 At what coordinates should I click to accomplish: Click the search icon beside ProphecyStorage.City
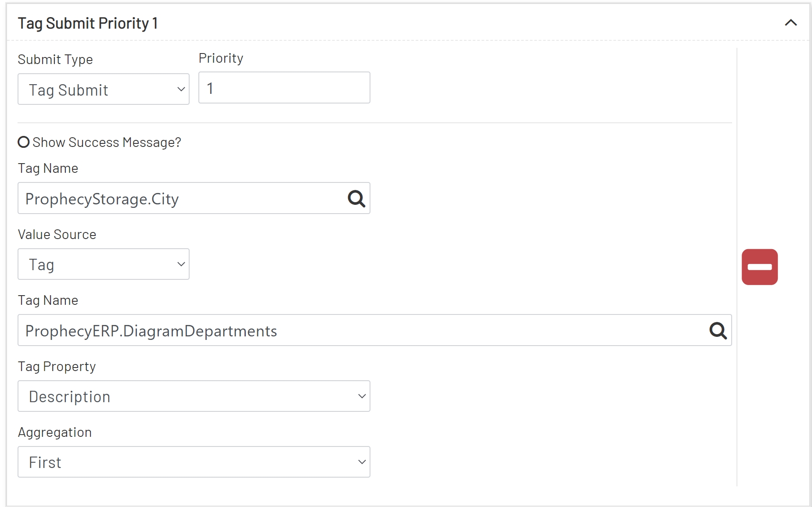[356, 198]
